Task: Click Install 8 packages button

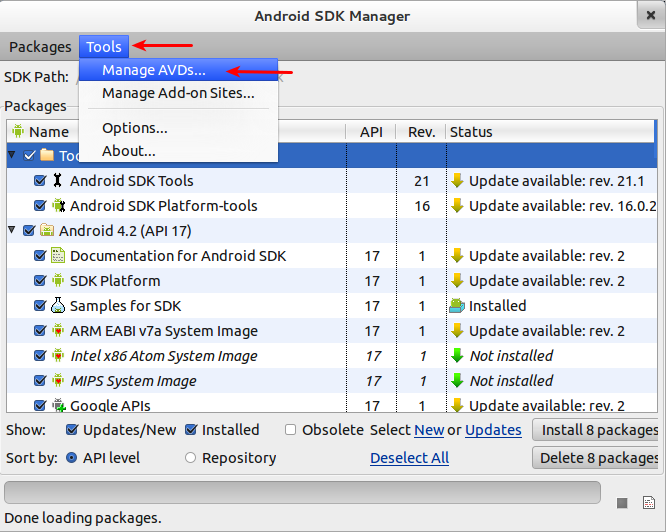Action: (x=597, y=430)
